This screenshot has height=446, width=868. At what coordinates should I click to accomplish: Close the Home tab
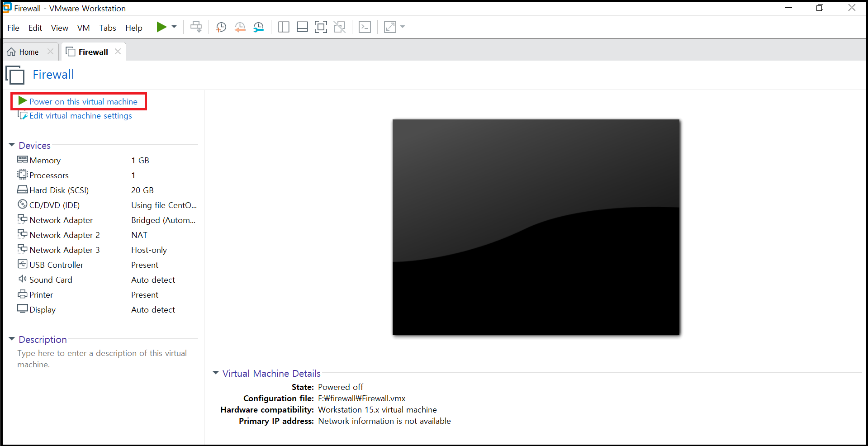point(51,52)
